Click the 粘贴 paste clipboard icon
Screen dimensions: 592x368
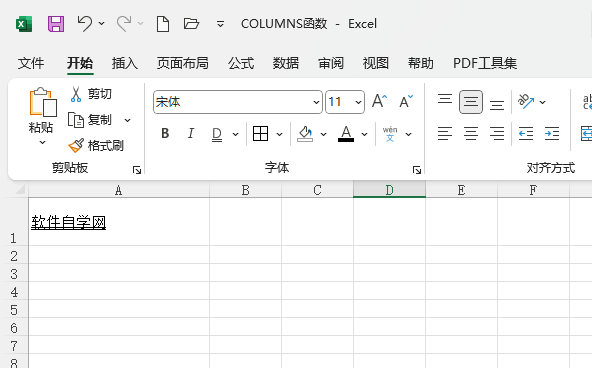[43, 102]
